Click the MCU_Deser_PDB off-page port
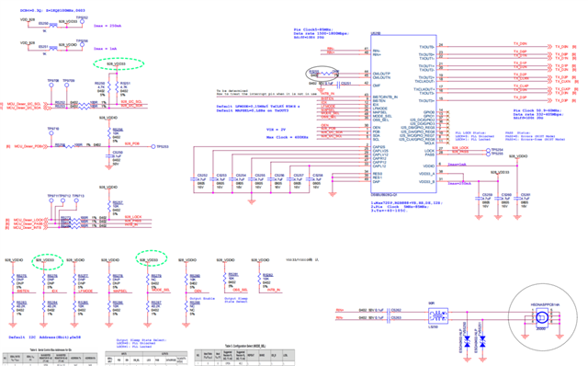Screen dimensions: 588x366 [29, 146]
